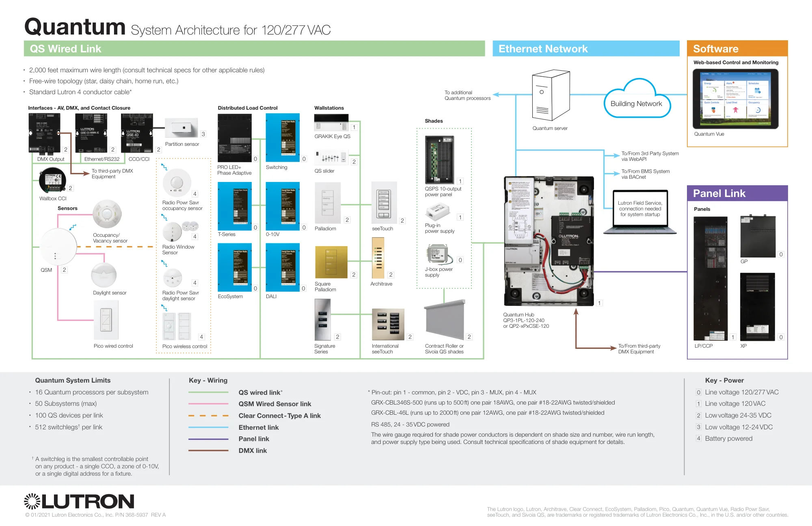Image resolution: width=812 pixels, height=526 pixels.
Task: Click the PRO LED+ Phase Adaptive module
Action: point(235,138)
